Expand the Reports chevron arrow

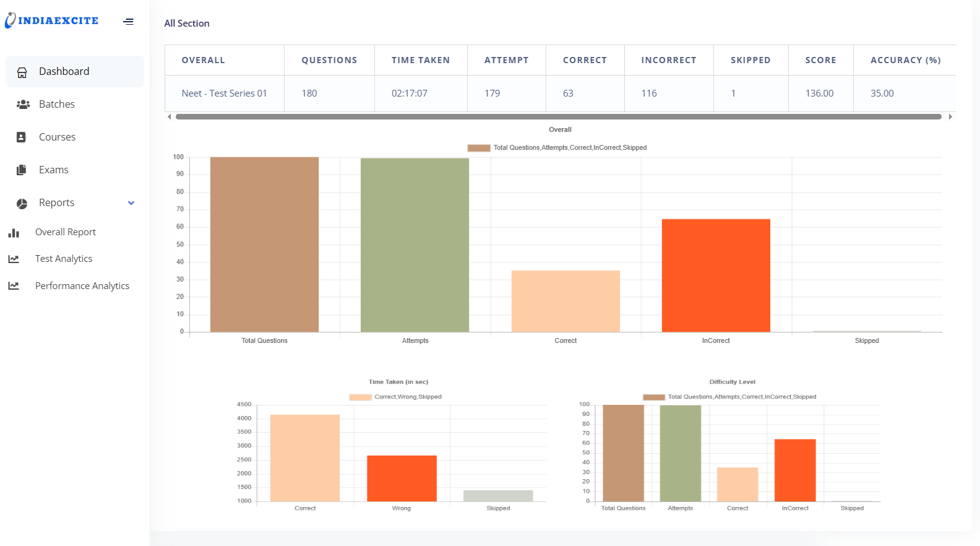(131, 203)
